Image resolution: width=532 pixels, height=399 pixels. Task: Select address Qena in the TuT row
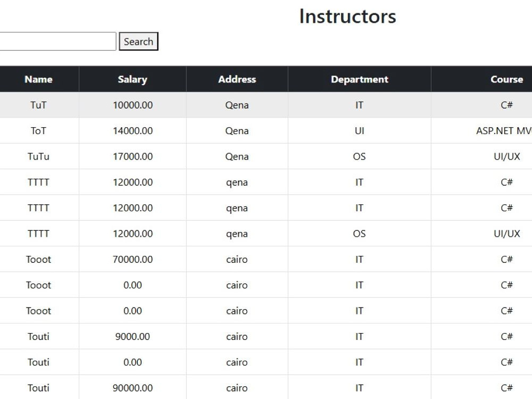(x=237, y=105)
